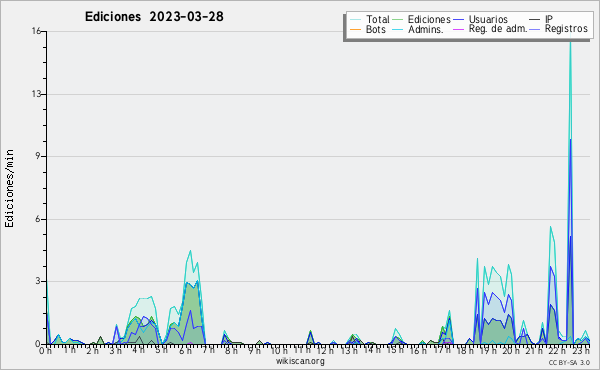The image size is (600, 370).
Task: Click the Usuarios legend color line
Action: click(458, 20)
